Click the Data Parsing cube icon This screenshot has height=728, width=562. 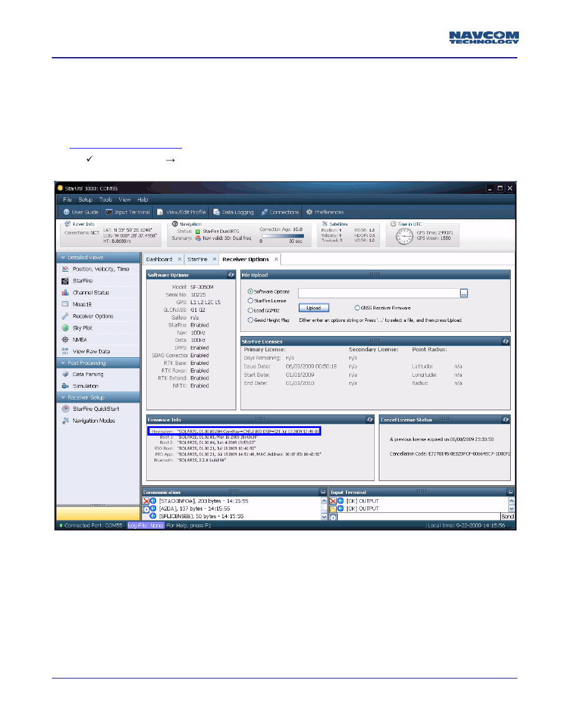(65, 374)
